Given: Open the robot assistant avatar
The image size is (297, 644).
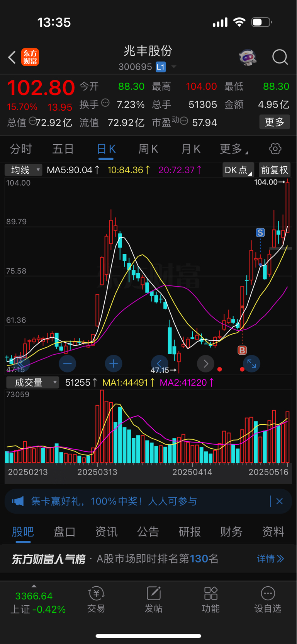Looking at the screenshot, I should (248, 57).
